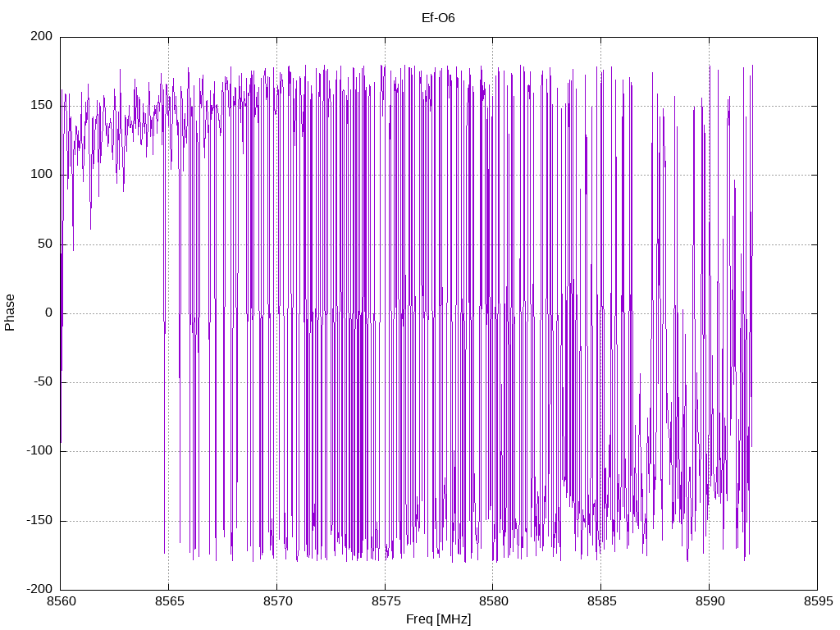Click the y-axis tick label -100
Screen dimensions: 840x630
39,451
